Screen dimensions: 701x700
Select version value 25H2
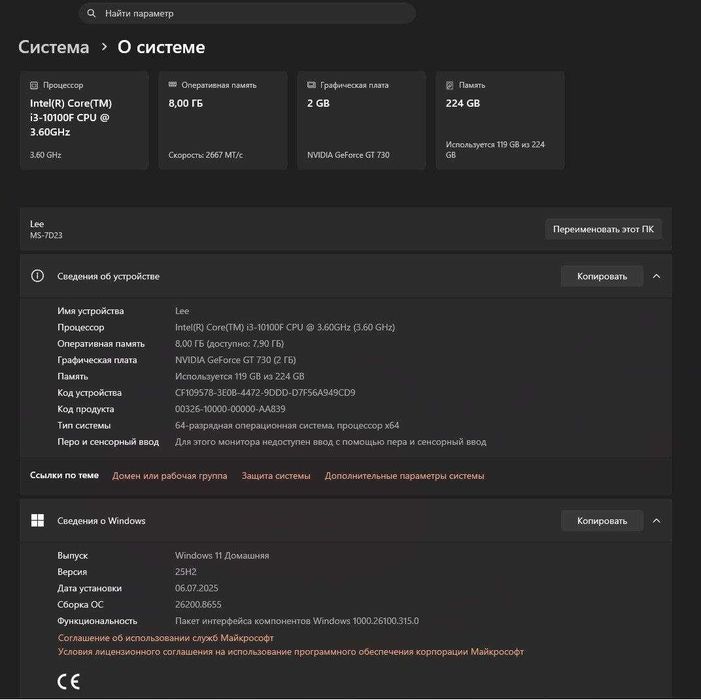click(x=186, y=571)
